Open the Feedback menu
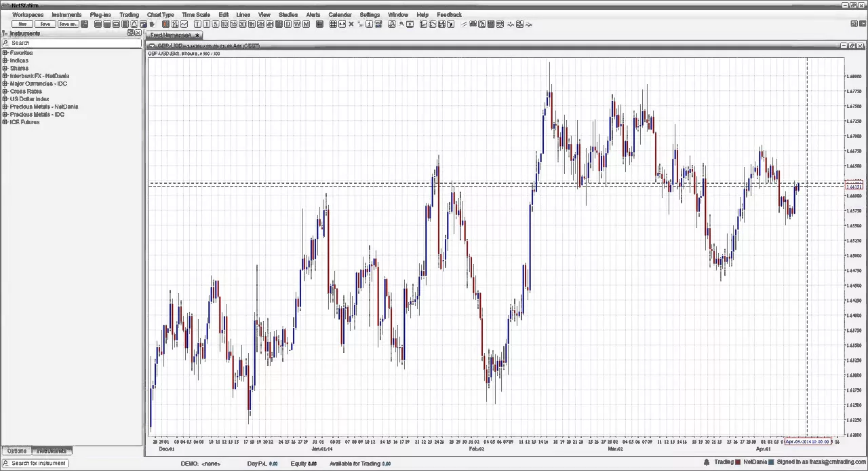The image size is (868, 471). tap(450, 14)
